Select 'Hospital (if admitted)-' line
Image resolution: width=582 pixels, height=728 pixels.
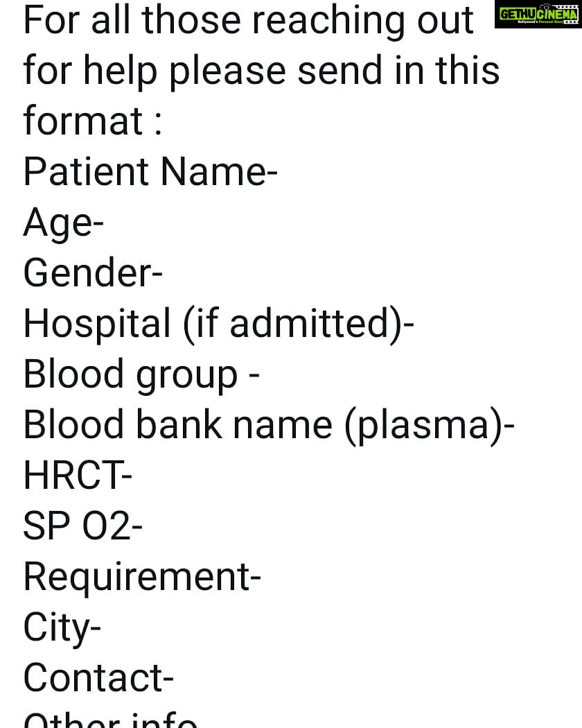219,324
